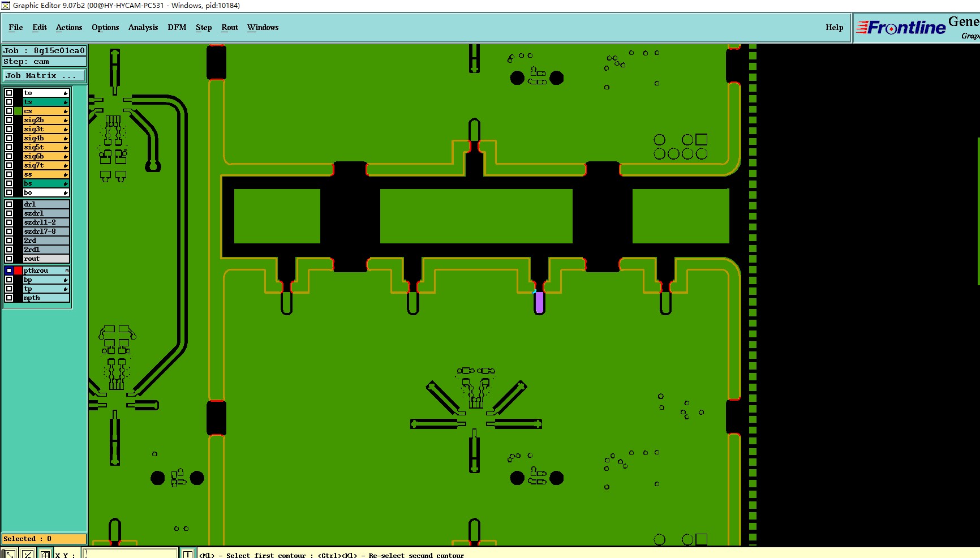The width and height of the screenshot is (980, 558).
Task: Click the green color swatch for layer cs
Action: (18, 111)
